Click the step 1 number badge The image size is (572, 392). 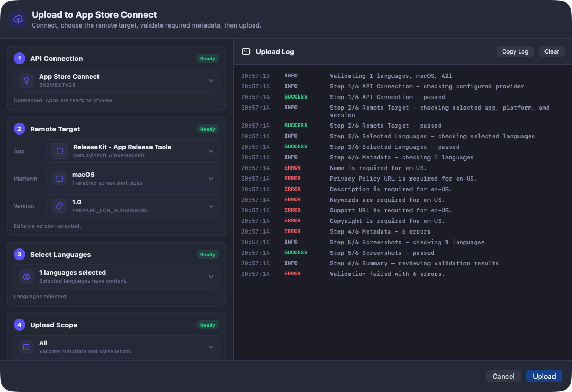click(x=20, y=58)
